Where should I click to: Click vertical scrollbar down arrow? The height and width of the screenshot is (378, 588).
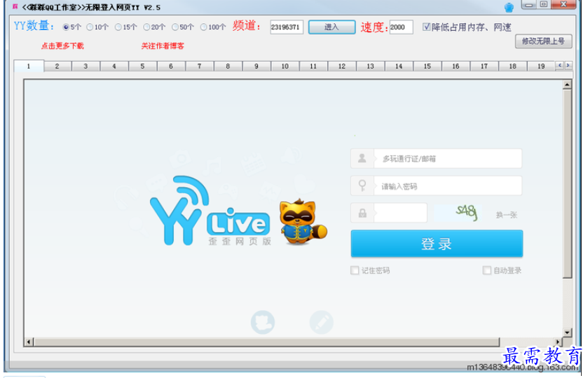[x=567, y=332]
